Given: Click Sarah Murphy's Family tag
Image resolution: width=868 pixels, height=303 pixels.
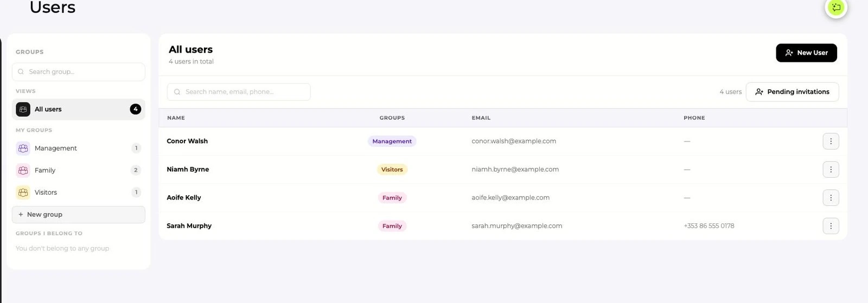Looking at the screenshot, I should 392,226.
